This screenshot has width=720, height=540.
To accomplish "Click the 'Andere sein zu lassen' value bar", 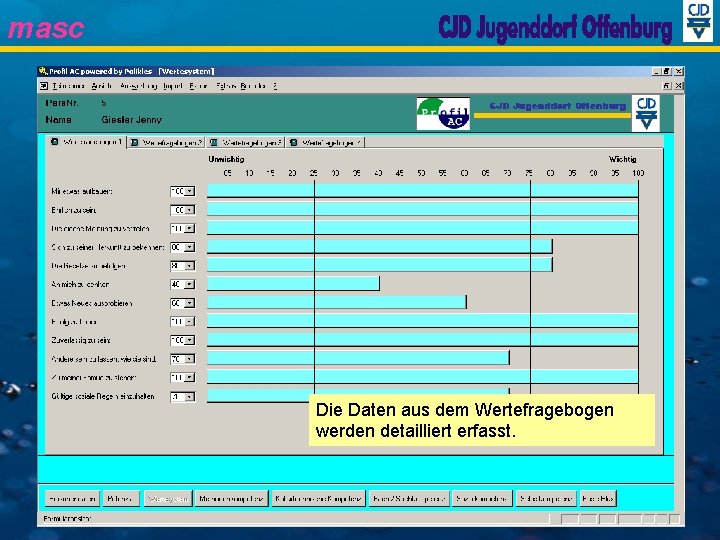I will click(x=358, y=358).
